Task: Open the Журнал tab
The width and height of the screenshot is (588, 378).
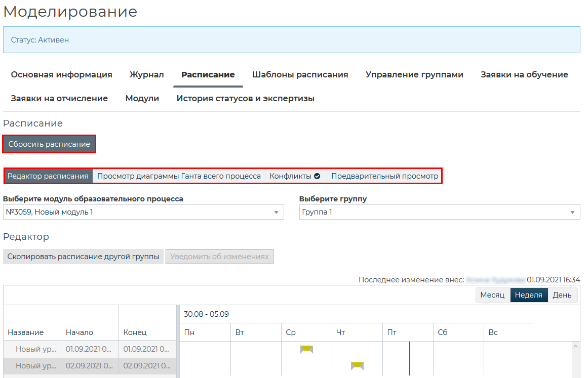Action: [x=146, y=74]
